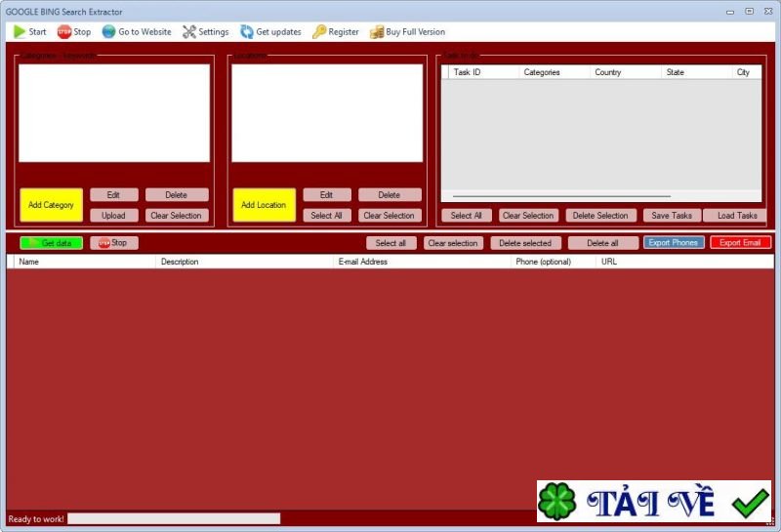
Task: Click the Description column header
Action: pos(244,262)
